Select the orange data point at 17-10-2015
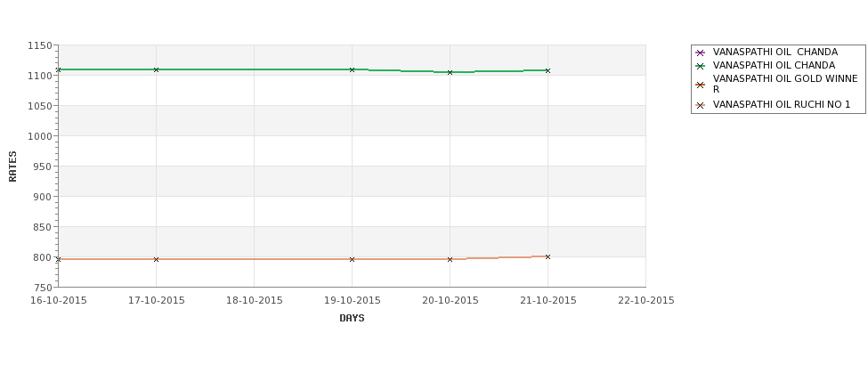 156,259
